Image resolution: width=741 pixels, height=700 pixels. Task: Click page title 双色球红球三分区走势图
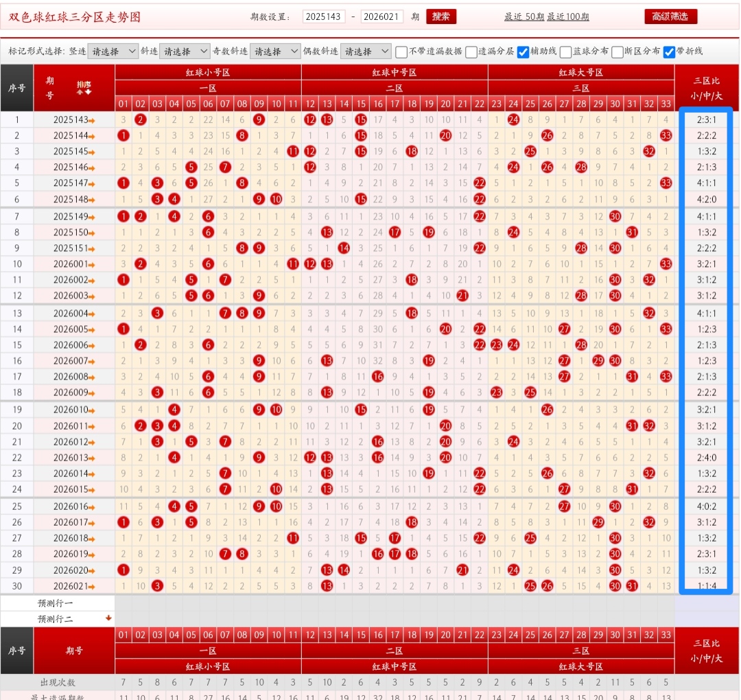[x=75, y=17]
